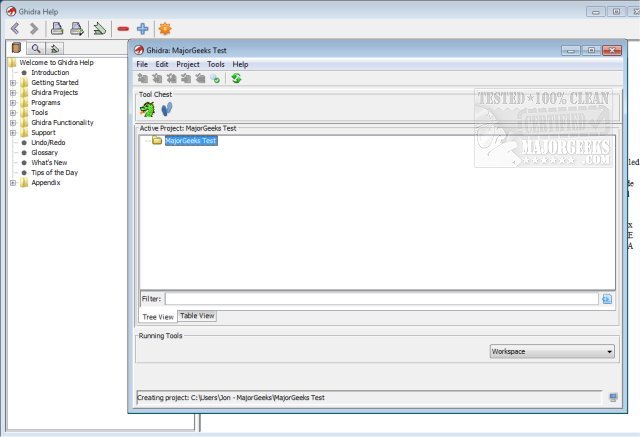Zoom out with the red minus icon
Viewport: 640px width, 437px height.
(123, 29)
